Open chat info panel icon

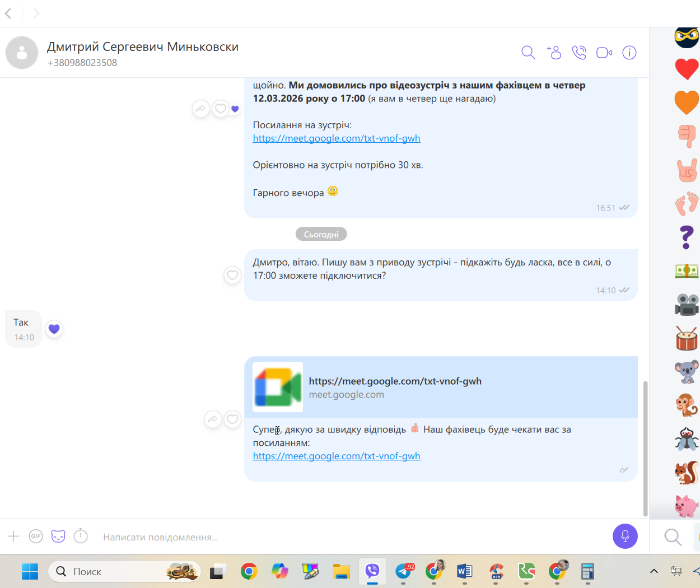pyautogui.click(x=629, y=53)
